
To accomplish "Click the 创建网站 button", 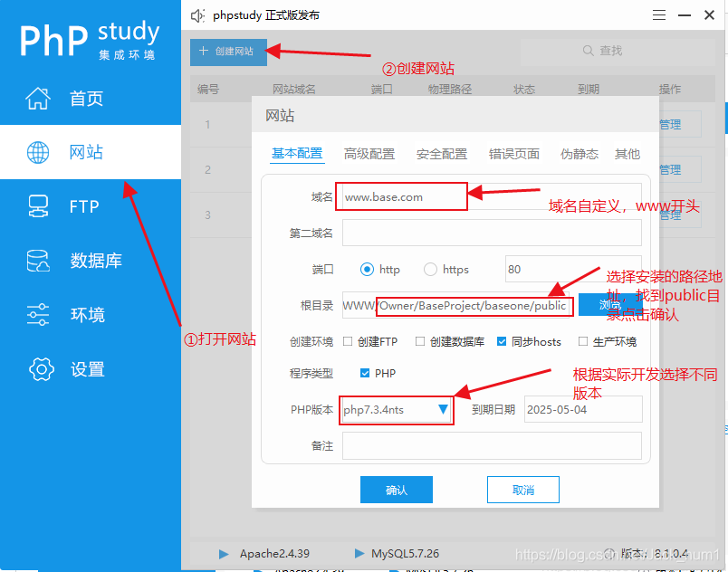I will 228,52.
